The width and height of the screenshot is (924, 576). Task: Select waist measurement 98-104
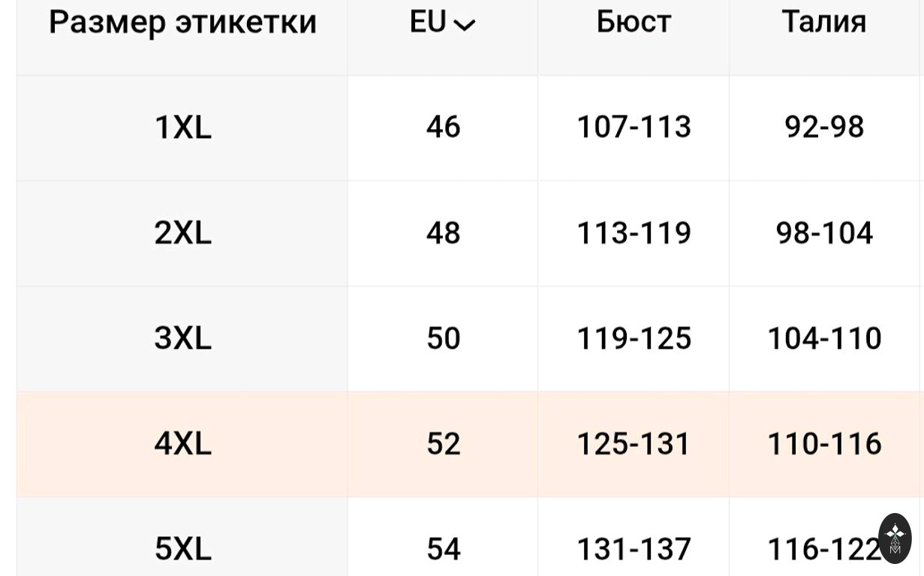tap(824, 233)
